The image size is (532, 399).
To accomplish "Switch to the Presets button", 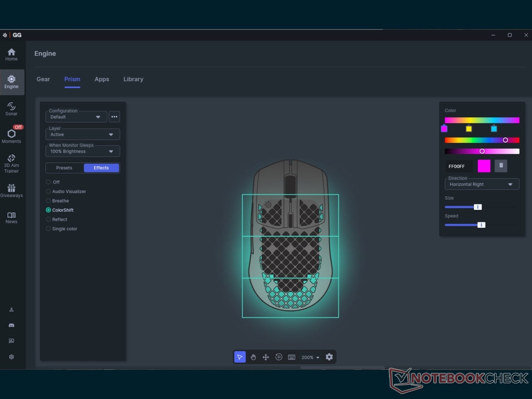I will pyautogui.click(x=64, y=168).
